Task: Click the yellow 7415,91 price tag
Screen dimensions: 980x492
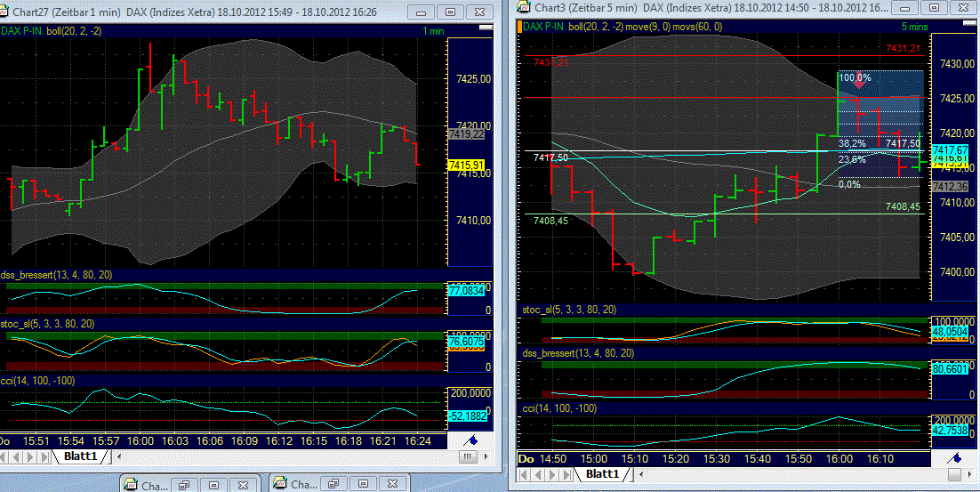Action: (466, 165)
